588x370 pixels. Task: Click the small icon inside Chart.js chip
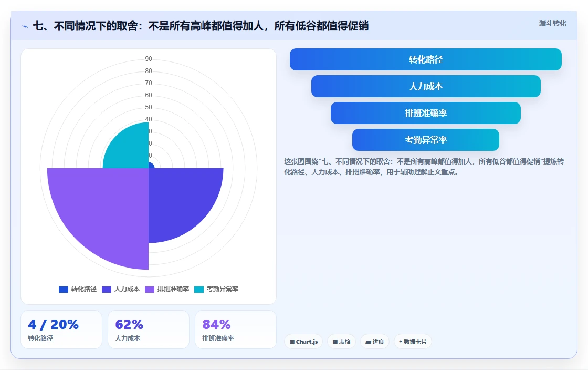click(x=292, y=342)
